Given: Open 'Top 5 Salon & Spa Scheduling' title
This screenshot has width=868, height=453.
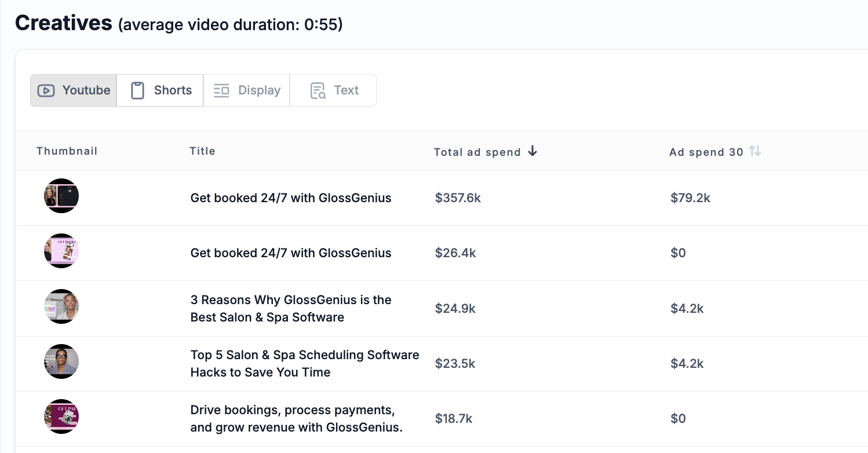Looking at the screenshot, I should click(x=305, y=364).
